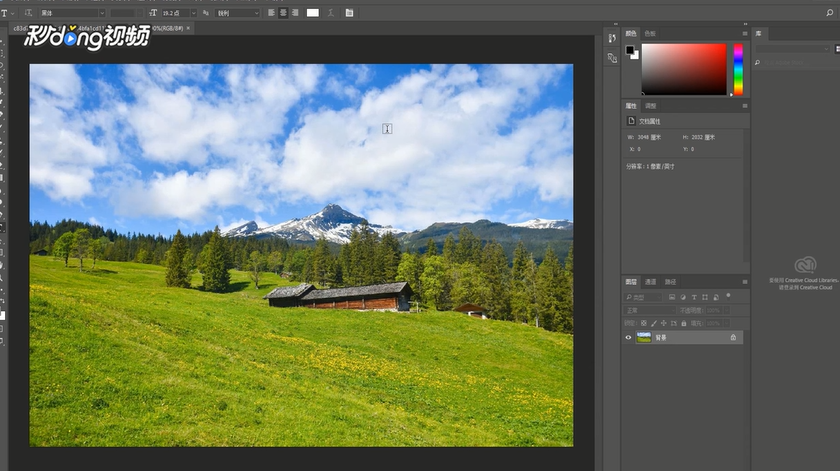Close the open document tab
The image size is (840, 471).
[188, 28]
